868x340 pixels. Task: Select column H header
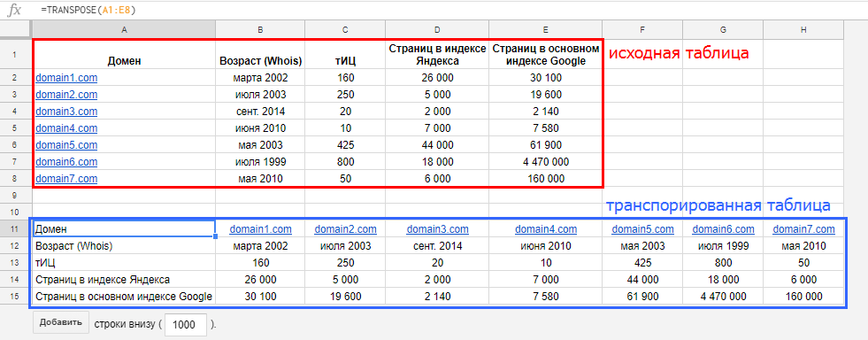pyautogui.click(x=803, y=29)
